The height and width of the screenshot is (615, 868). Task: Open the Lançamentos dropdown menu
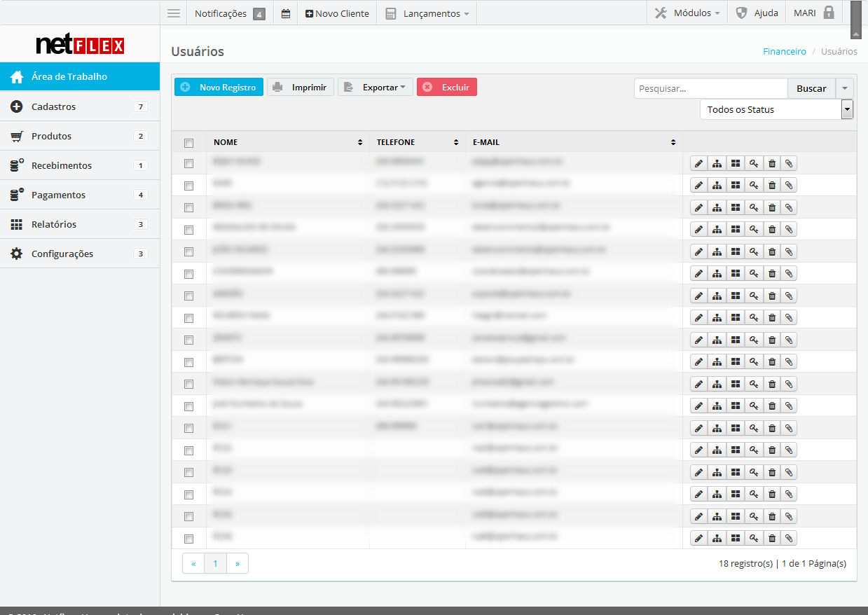point(427,13)
